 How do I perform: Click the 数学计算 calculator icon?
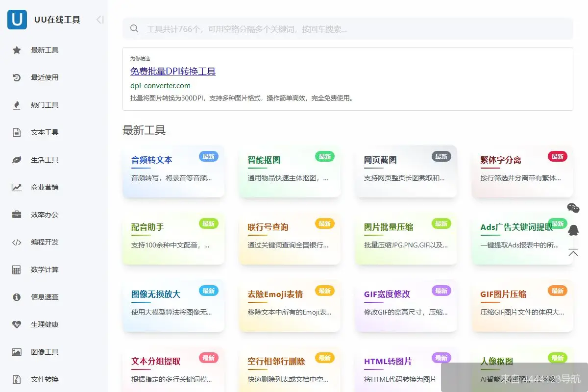click(17, 269)
